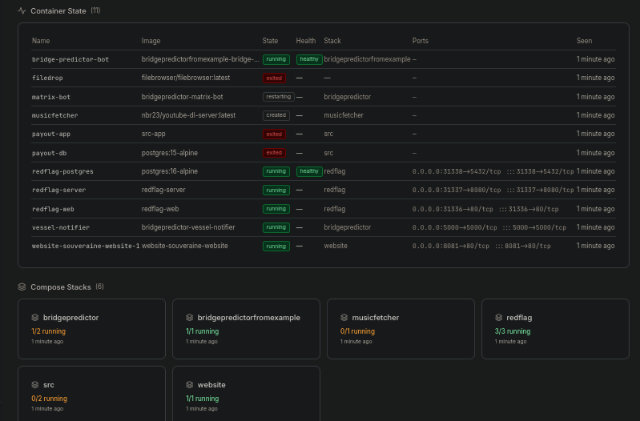The width and height of the screenshot is (640, 421).
Task: Click exited badge of filedrop row
Action: coord(274,78)
